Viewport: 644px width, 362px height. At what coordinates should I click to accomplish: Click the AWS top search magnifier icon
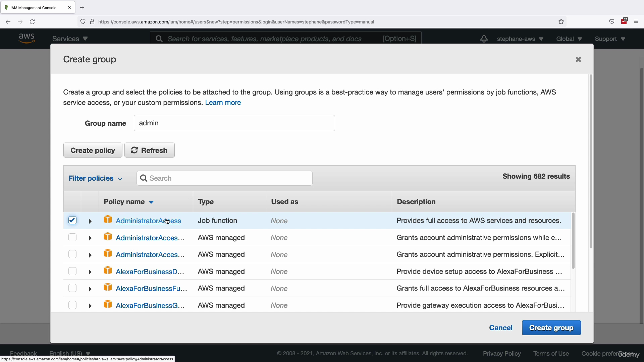(x=159, y=39)
